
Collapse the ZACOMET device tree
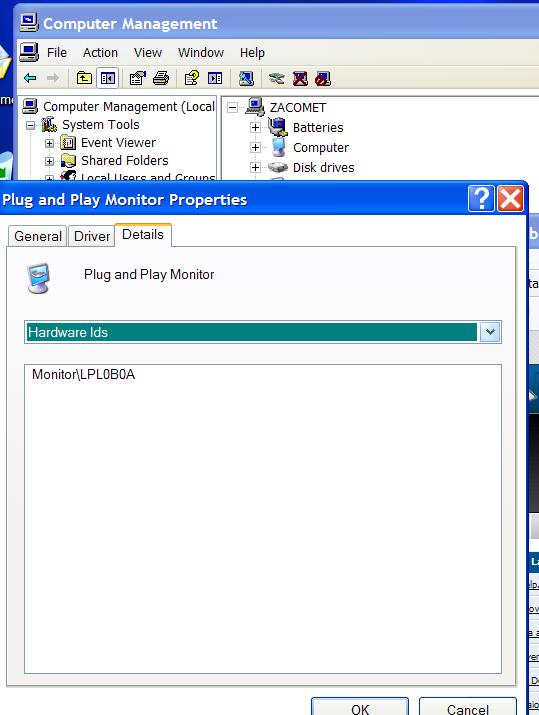[x=233, y=108]
